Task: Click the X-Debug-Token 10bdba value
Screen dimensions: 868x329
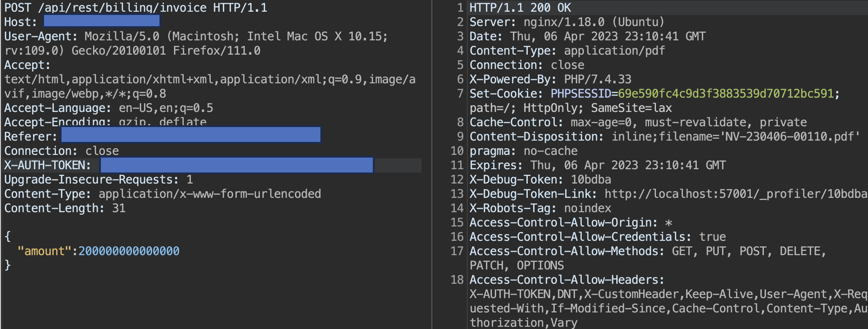Action: point(591,180)
